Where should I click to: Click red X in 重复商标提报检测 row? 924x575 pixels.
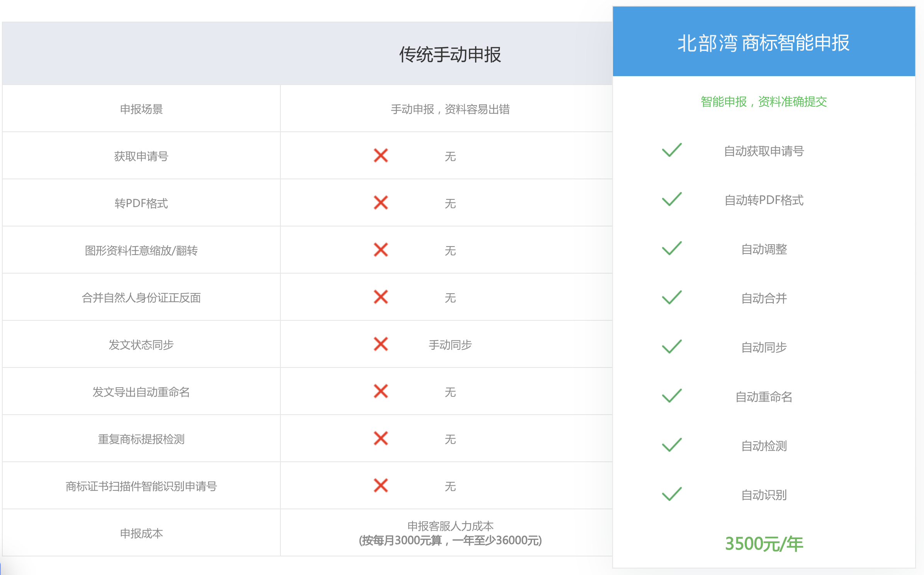(x=380, y=439)
